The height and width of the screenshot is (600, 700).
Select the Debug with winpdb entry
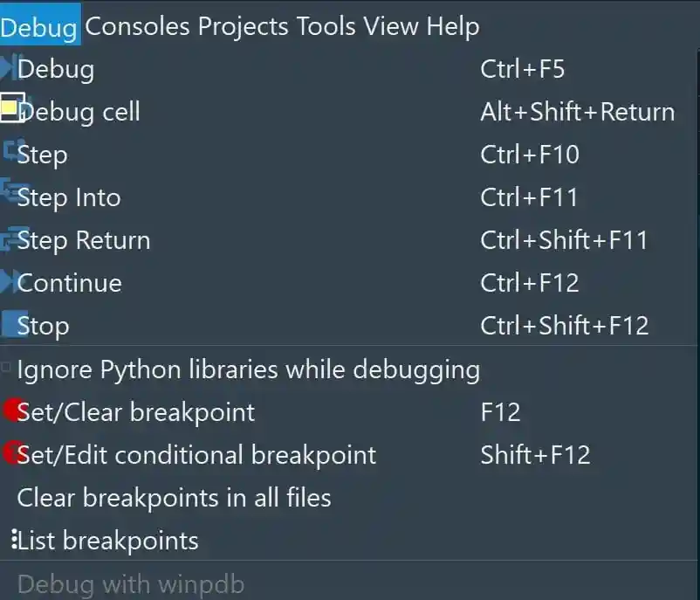130,583
